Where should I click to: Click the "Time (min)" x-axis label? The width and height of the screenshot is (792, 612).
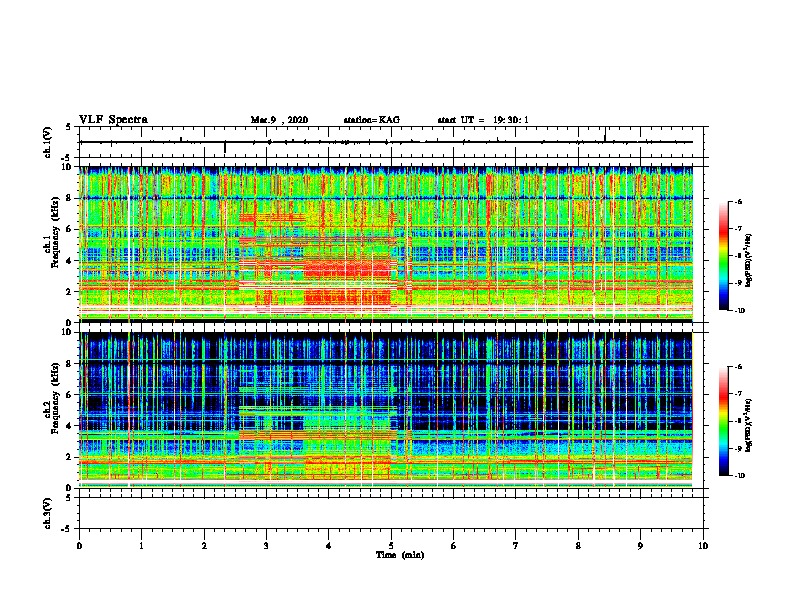[400, 555]
